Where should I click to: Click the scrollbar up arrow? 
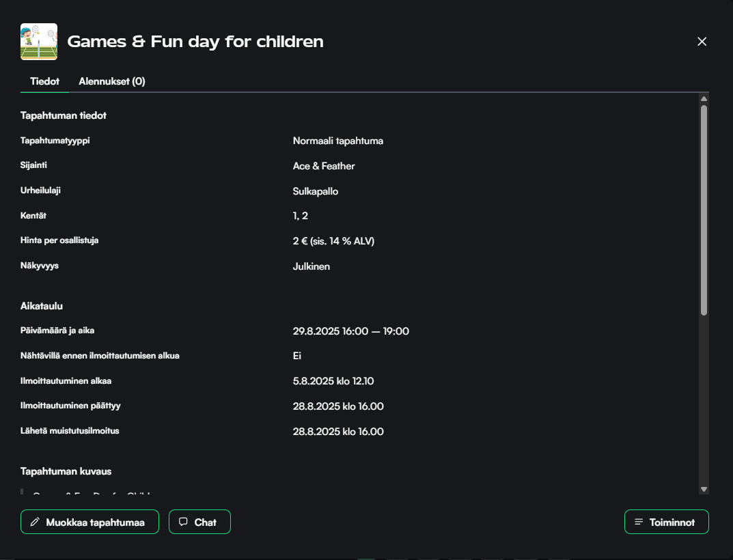coord(704,99)
